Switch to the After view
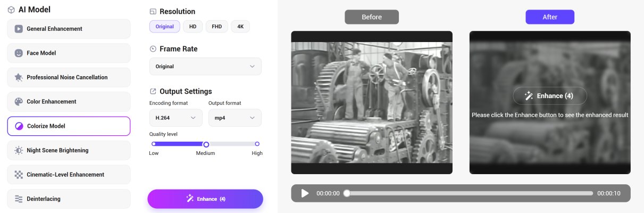The height and width of the screenshot is (213, 644). tap(550, 17)
